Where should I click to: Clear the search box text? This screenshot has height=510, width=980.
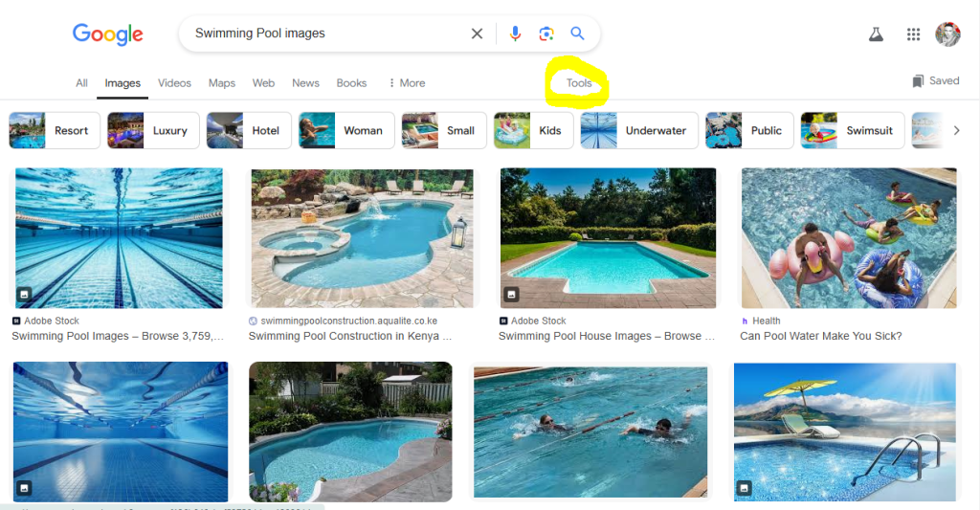(x=477, y=33)
